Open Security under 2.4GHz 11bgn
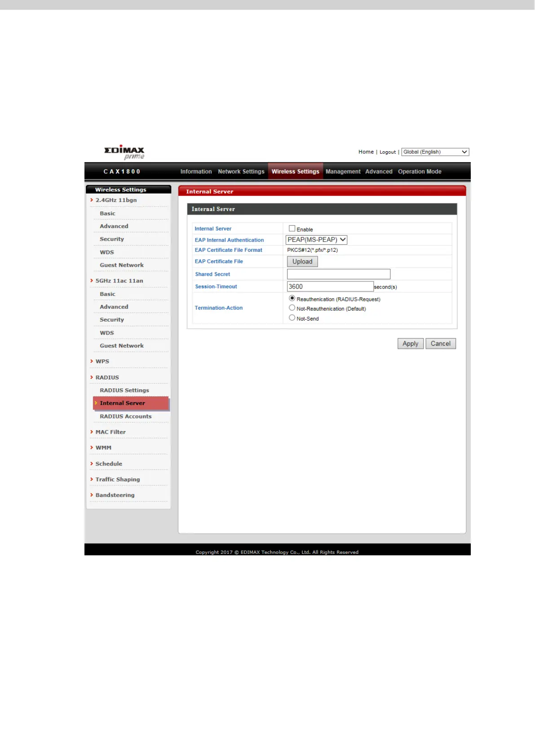Screen dimensions: 535x756 tap(112, 239)
